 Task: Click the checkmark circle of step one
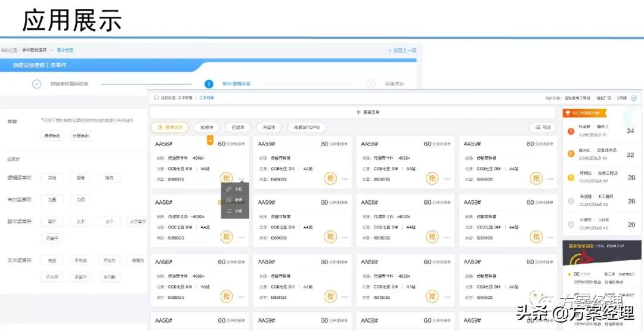[x=37, y=84]
